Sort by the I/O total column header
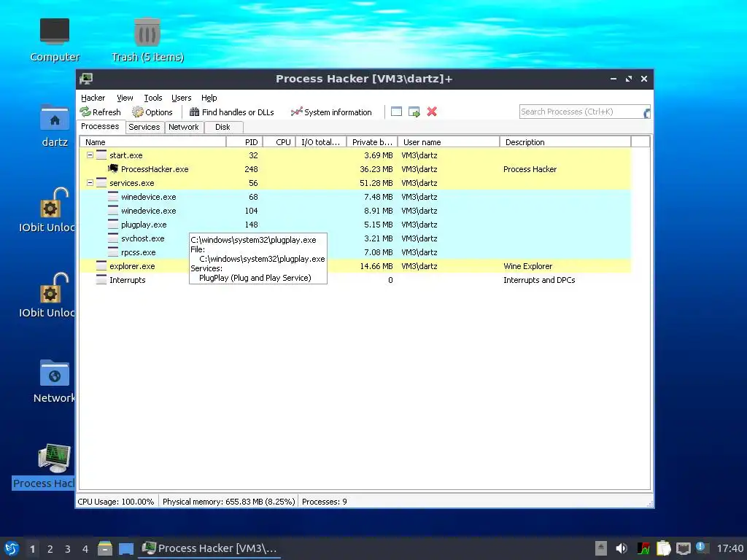Screen dimensions: 747x560 (321, 142)
